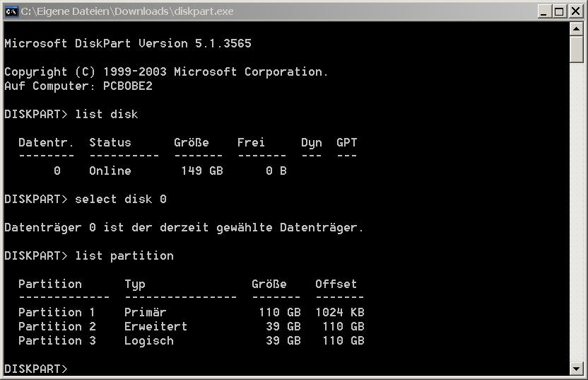588x380 pixels.
Task: Click the 149 GB disk size value
Action: (202, 171)
